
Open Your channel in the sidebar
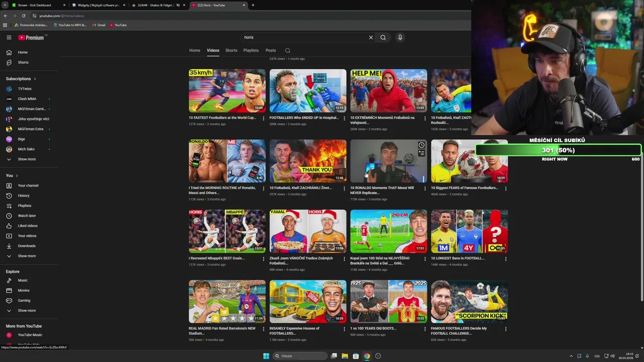click(28, 186)
